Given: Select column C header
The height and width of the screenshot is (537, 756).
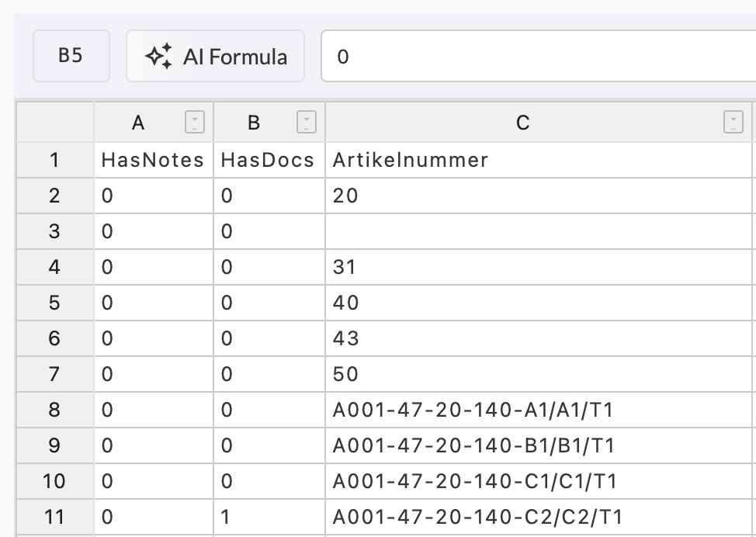Looking at the screenshot, I should click(523, 123).
